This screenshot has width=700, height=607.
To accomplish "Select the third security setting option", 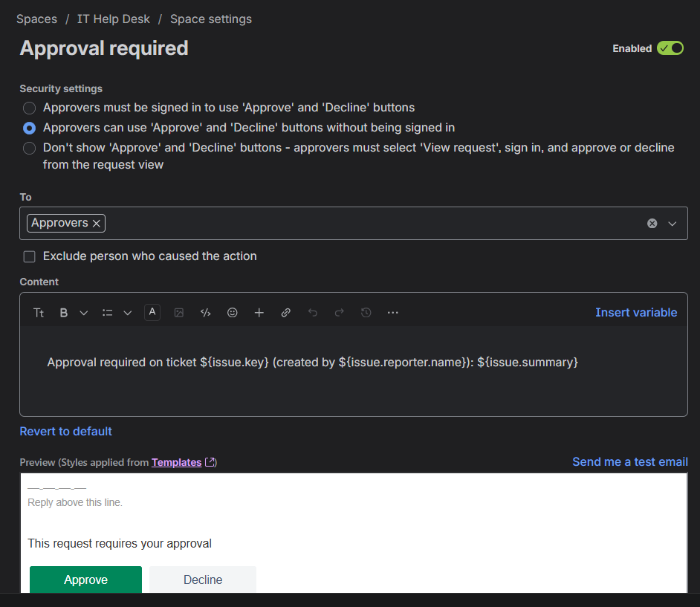I will [29, 148].
